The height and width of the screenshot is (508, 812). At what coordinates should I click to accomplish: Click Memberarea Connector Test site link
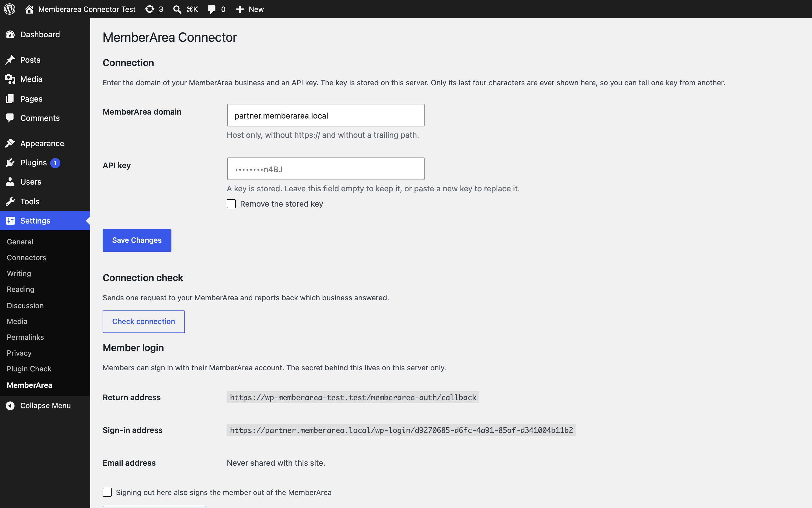click(87, 9)
